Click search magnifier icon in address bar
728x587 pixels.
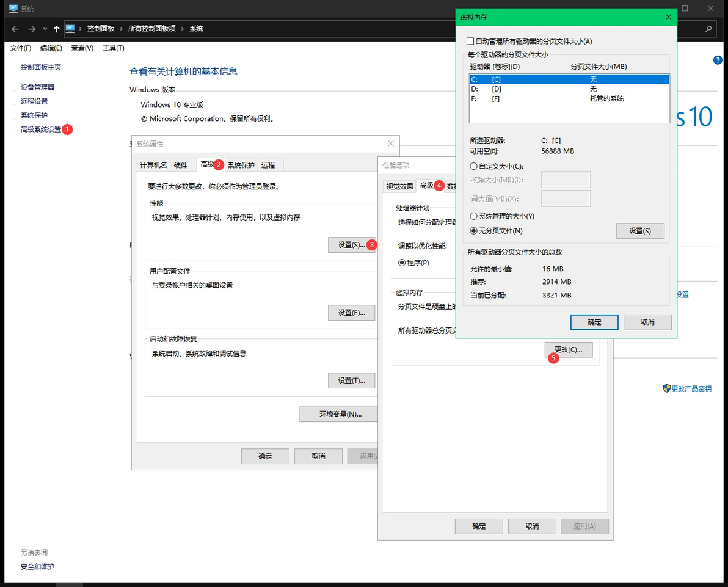(x=708, y=29)
